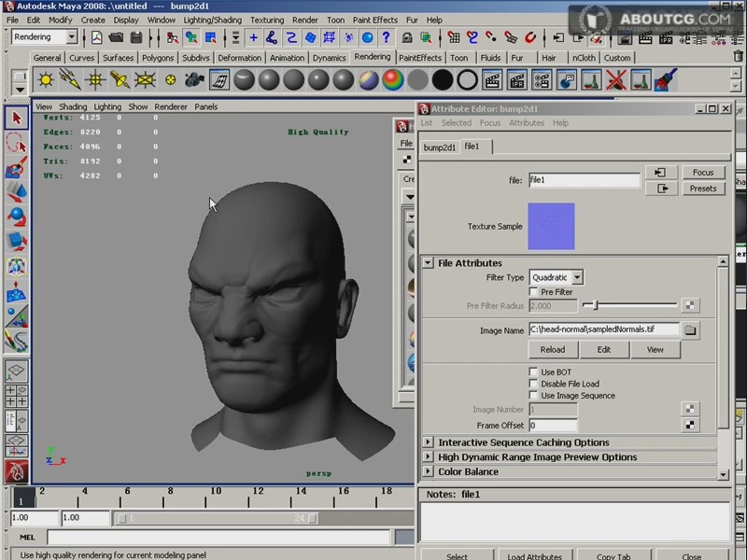Click the View button under Image Name

655,349
